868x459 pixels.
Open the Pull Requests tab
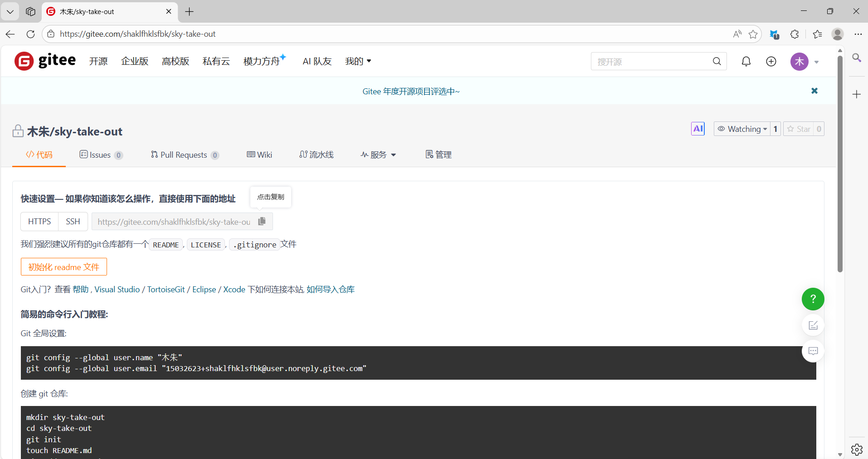coord(184,155)
